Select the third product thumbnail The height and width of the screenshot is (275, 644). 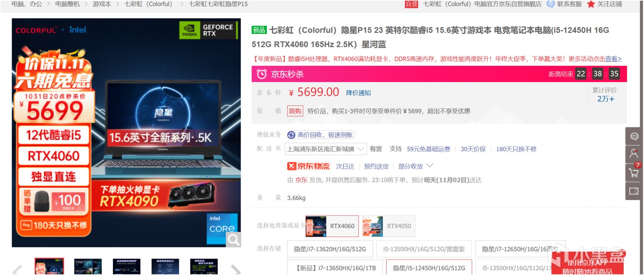[x=127, y=266]
